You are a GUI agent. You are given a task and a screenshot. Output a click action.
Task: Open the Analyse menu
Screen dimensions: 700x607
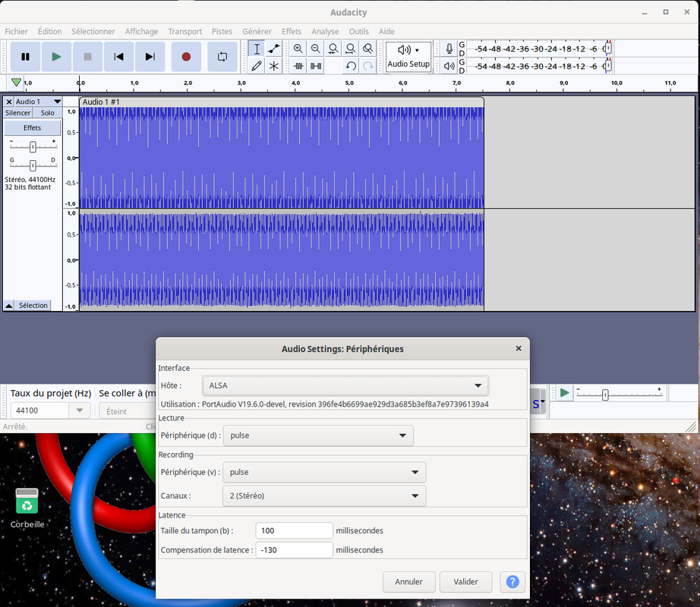coord(325,31)
